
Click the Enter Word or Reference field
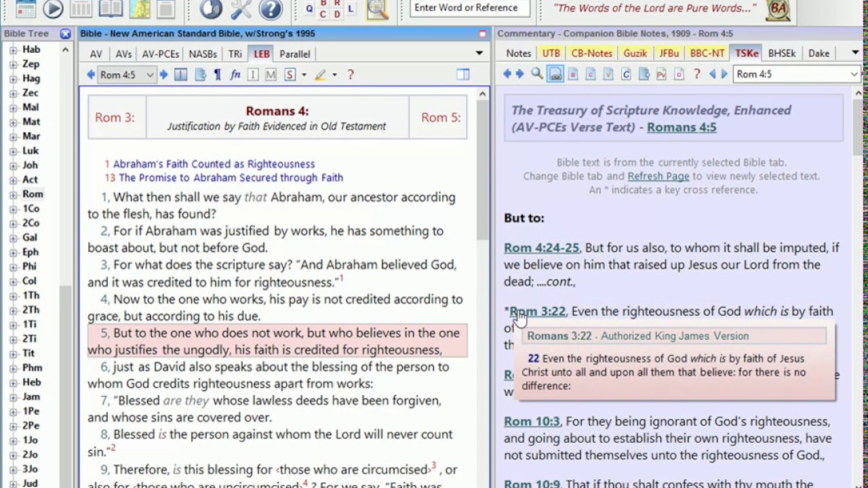pyautogui.click(x=471, y=8)
